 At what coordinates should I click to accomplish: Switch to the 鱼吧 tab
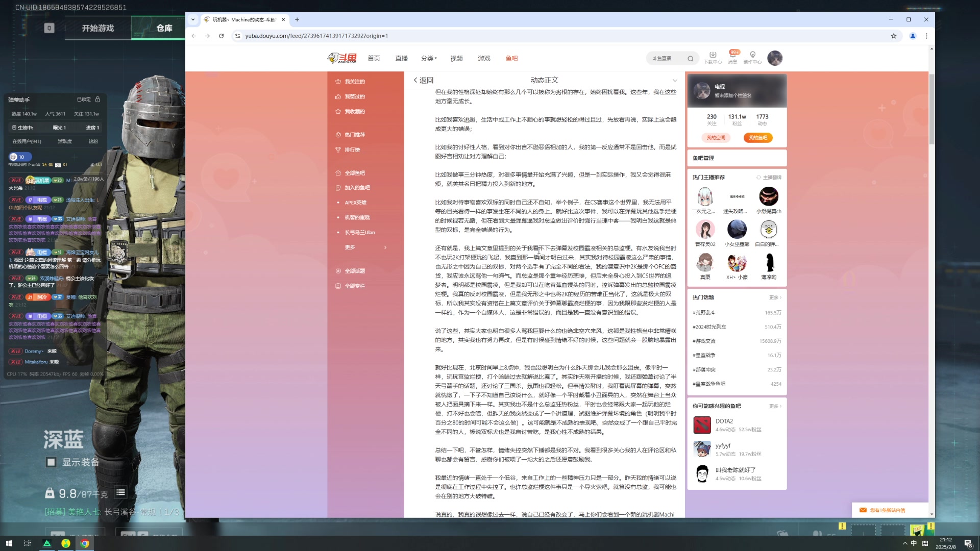coord(512,58)
